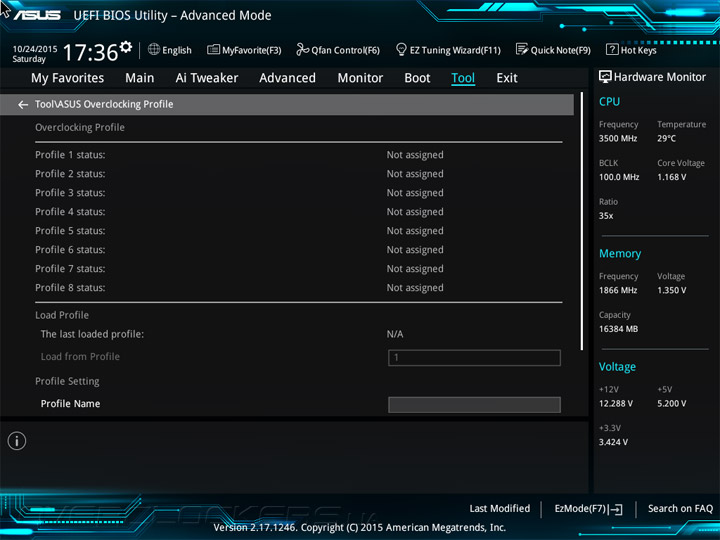Open the Ai Tweaker tab
The image size is (720, 540).
[207, 78]
